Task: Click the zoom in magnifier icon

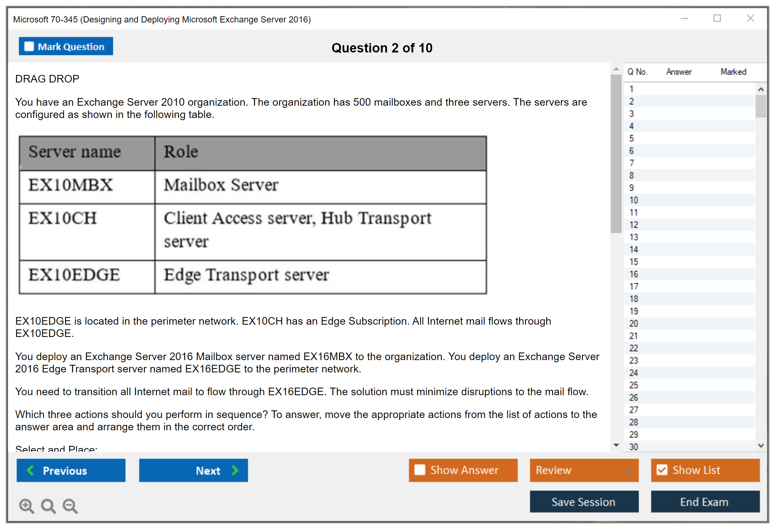Action: (26, 506)
